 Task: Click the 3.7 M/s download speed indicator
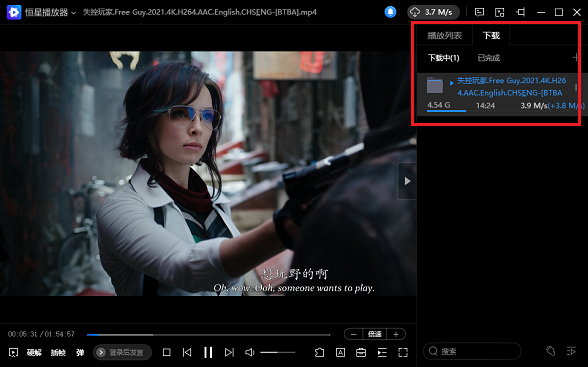point(433,12)
